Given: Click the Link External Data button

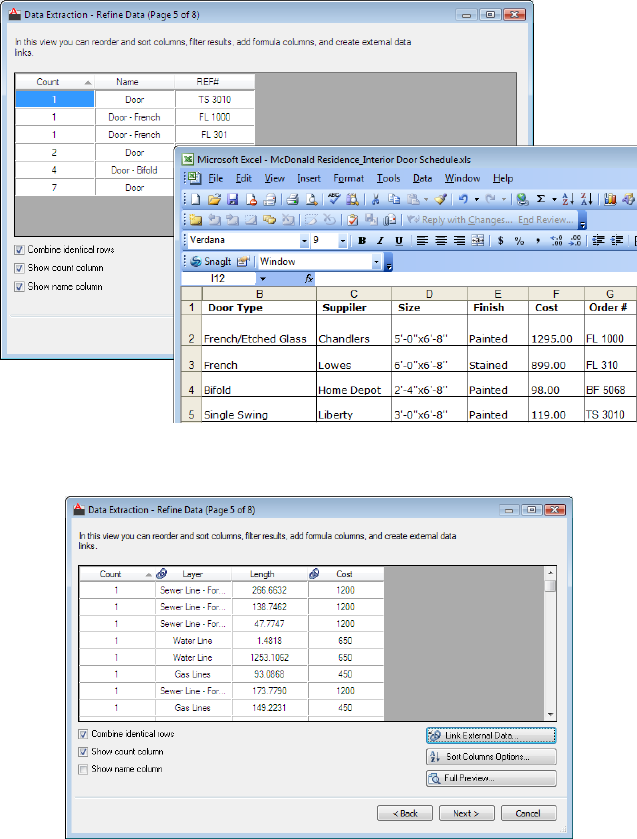Looking at the screenshot, I should [491, 735].
